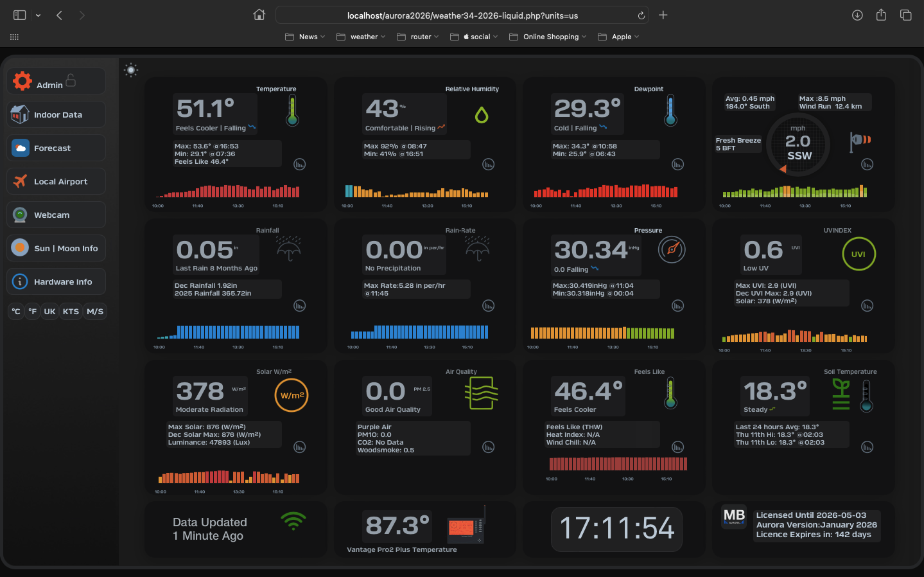
Task: Open the Local Airport menu item
Action: (x=56, y=182)
